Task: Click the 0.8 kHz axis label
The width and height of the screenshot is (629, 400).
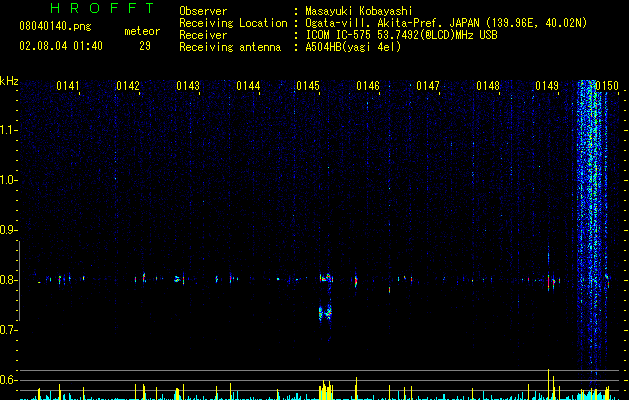Action: [8, 280]
